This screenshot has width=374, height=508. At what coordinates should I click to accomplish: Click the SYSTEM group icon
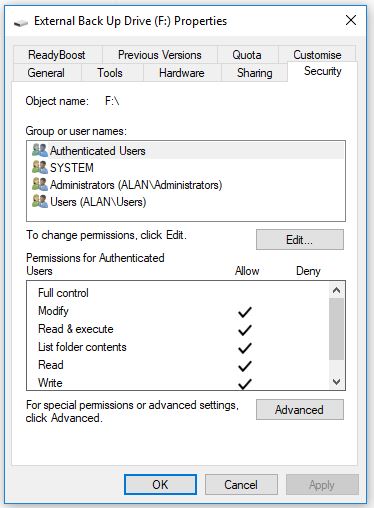click(40, 167)
